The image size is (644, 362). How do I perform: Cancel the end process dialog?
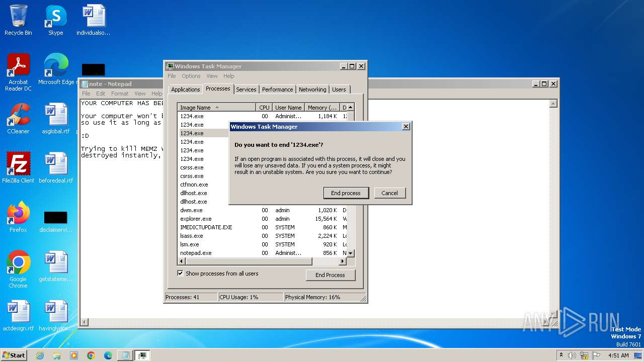[389, 193]
